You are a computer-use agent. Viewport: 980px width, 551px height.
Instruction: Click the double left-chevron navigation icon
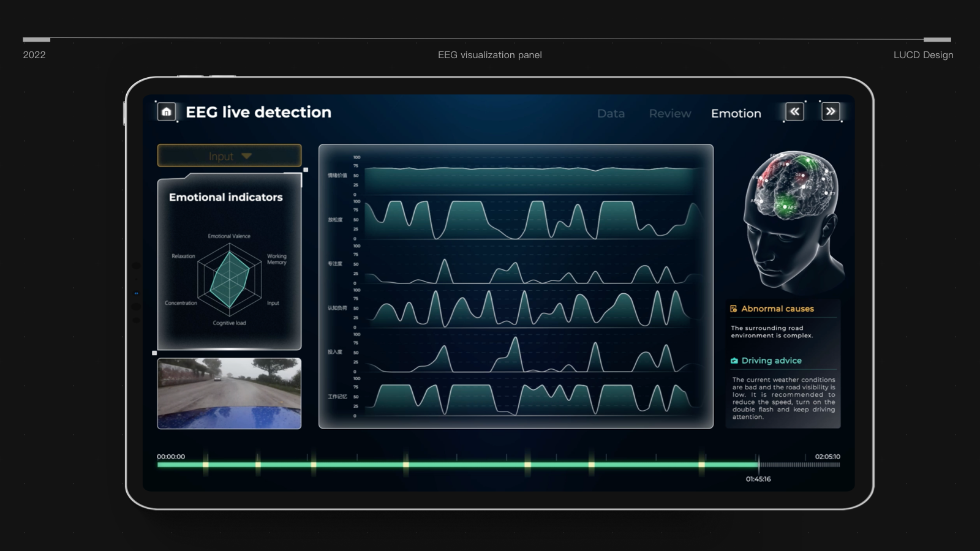click(794, 111)
